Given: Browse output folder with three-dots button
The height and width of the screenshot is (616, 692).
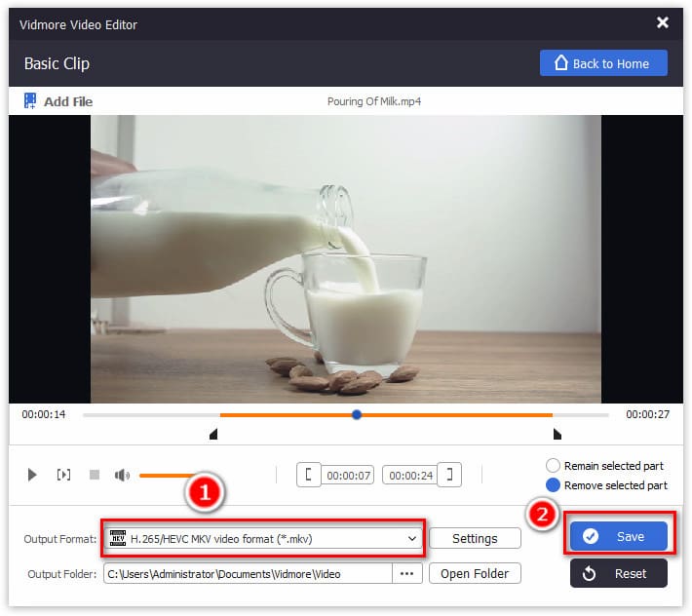Looking at the screenshot, I should [x=406, y=574].
